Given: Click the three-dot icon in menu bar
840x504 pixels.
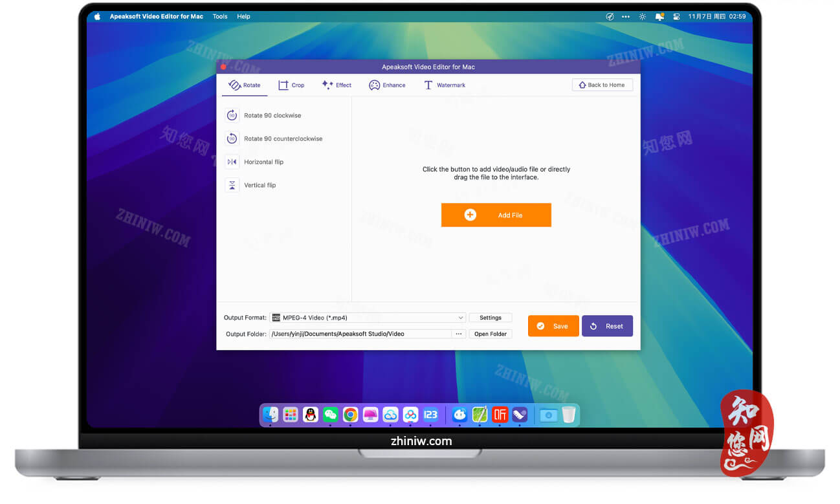Looking at the screenshot, I should coord(626,16).
